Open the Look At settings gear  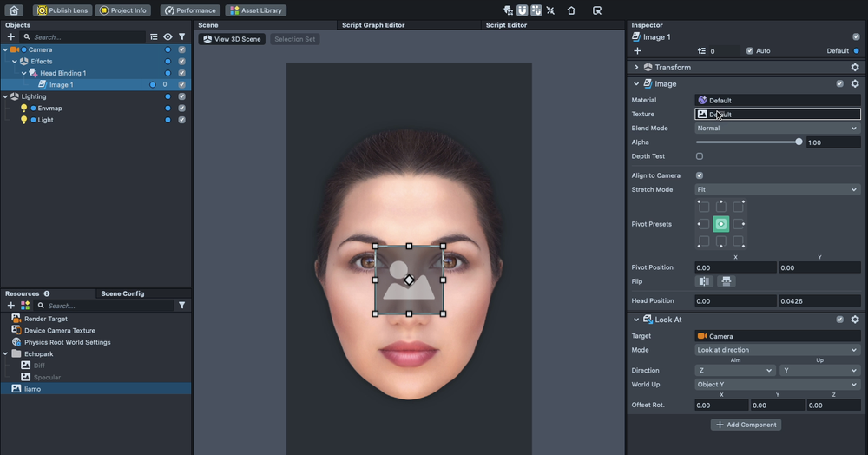point(855,320)
